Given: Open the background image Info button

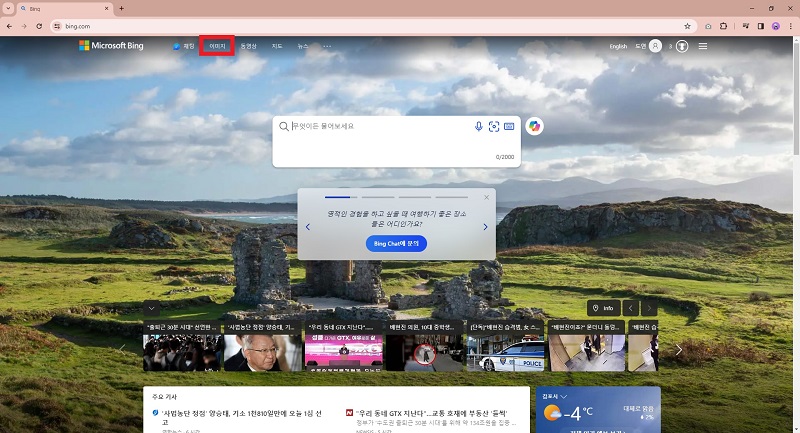Looking at the screenshot, I should [x=604, y=308].
